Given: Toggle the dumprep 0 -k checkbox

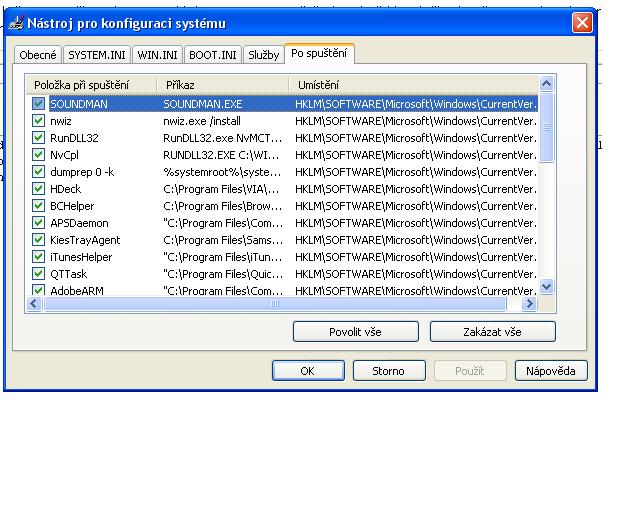Looking at the screenshot, I should click(x=38, y=172).
